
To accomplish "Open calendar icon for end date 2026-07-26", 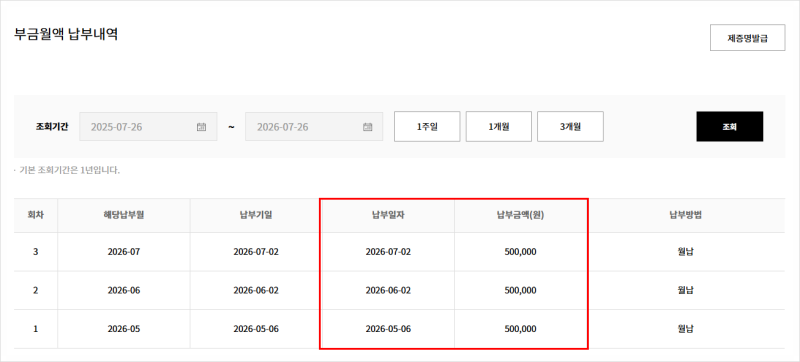I will pos(367,126).
